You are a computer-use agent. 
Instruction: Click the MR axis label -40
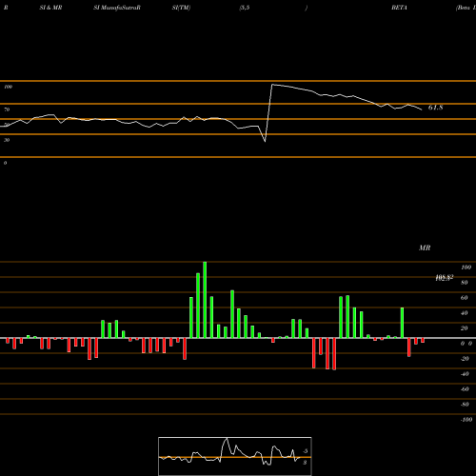coord(465,374)
